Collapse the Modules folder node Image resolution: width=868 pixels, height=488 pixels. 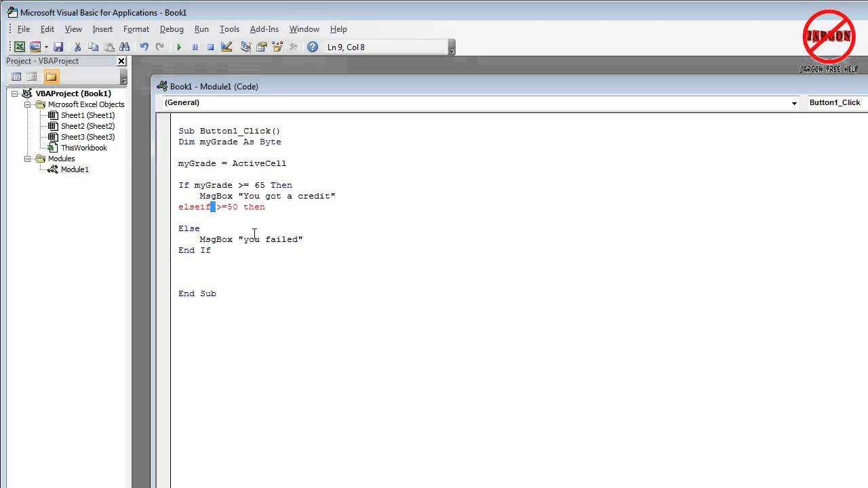point(28,159)
